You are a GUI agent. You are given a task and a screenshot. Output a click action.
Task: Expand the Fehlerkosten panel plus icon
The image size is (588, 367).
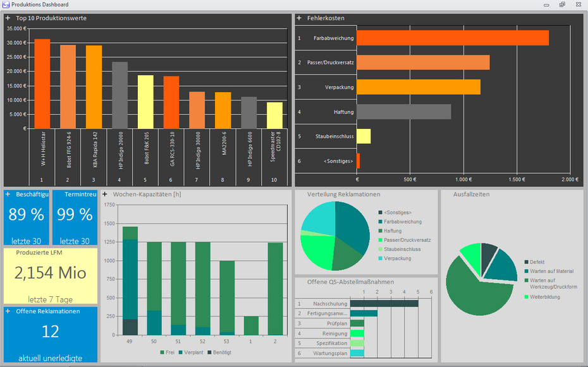[299, 18]
